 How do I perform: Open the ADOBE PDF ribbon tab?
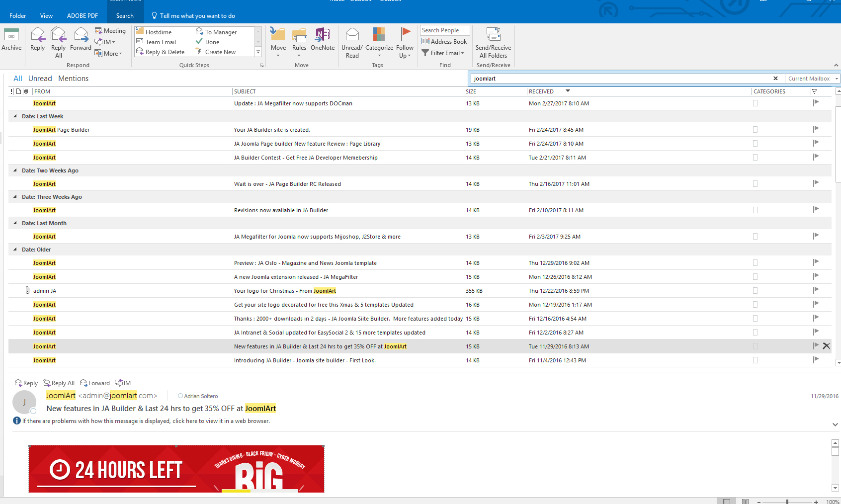[x=83, y=16]
